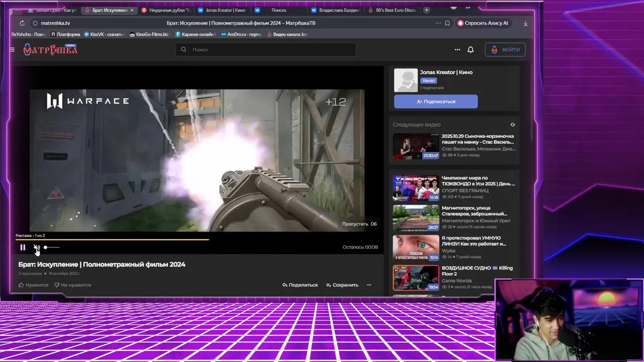Switch to 80's Best Euro-Disco tab
644x362 pixels.
click(x=392, y=10)
